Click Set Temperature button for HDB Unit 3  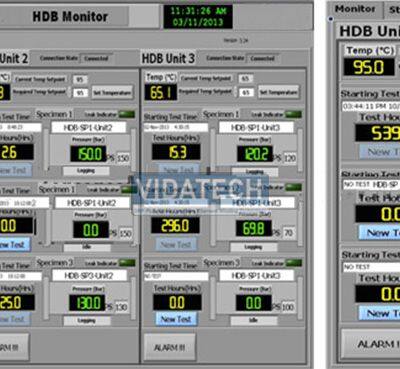pyautogui.click(x=278, y=92)
